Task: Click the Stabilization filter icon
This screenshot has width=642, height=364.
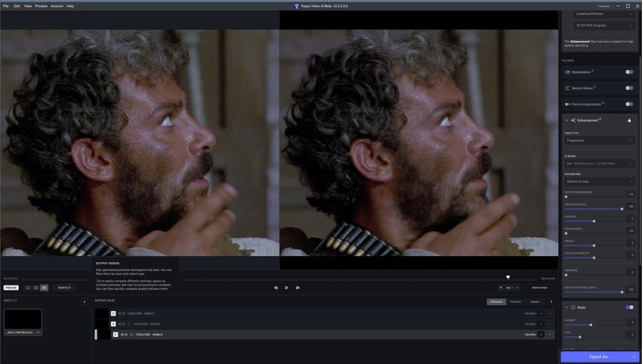Action: (x=567, y=72)
